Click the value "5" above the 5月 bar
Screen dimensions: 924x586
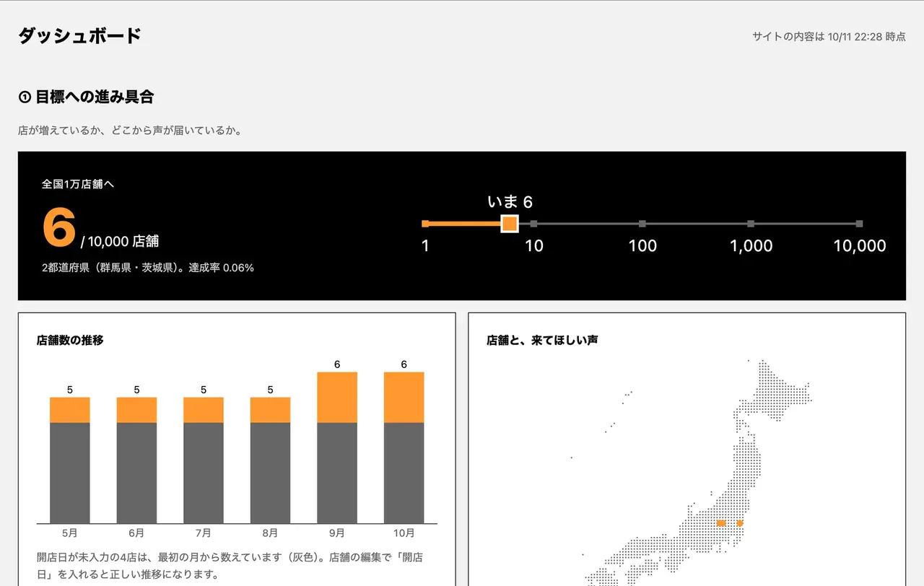[70, 390]
